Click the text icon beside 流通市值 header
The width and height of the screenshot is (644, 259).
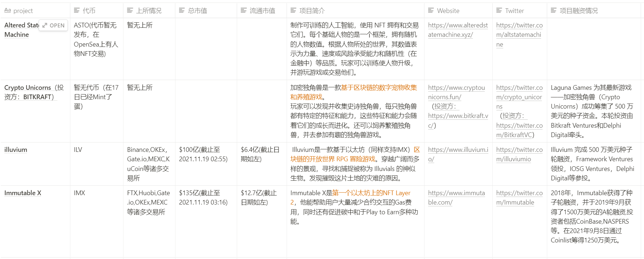tap(244, 10)
